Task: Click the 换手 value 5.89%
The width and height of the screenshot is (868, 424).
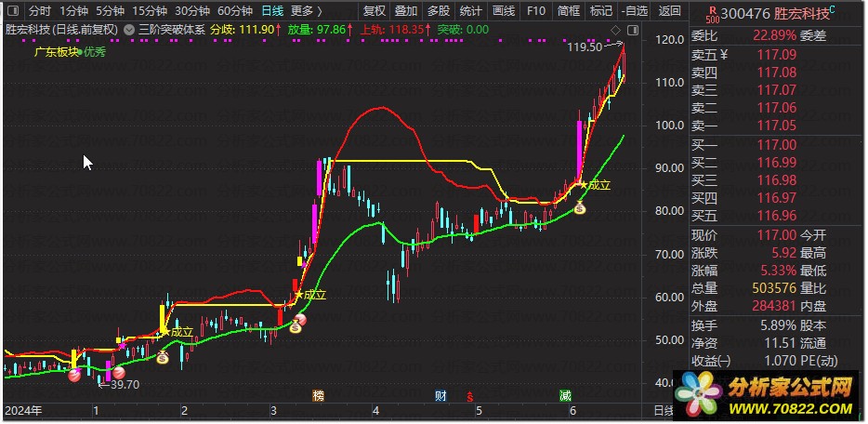Action: [x=777, y=325]
